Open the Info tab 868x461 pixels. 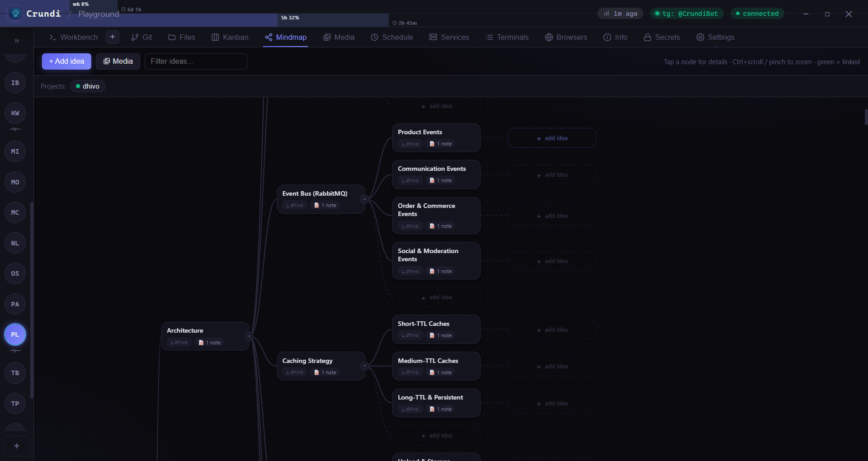pyautogui.click(x=615, y=37)
